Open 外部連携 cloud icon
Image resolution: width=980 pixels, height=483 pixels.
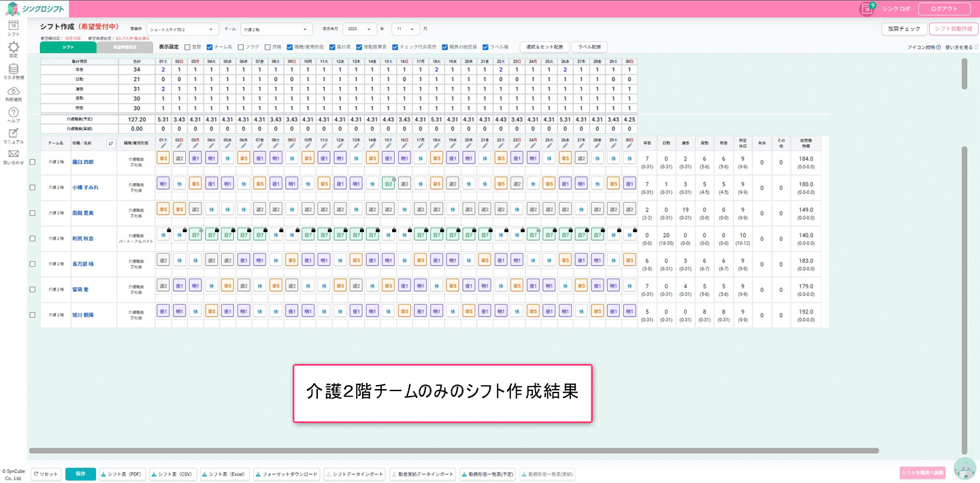click(x=13, y=91)
